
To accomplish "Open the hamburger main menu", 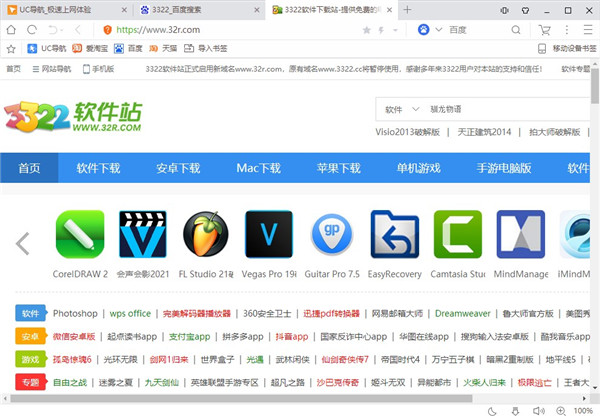I will point(588,29).
